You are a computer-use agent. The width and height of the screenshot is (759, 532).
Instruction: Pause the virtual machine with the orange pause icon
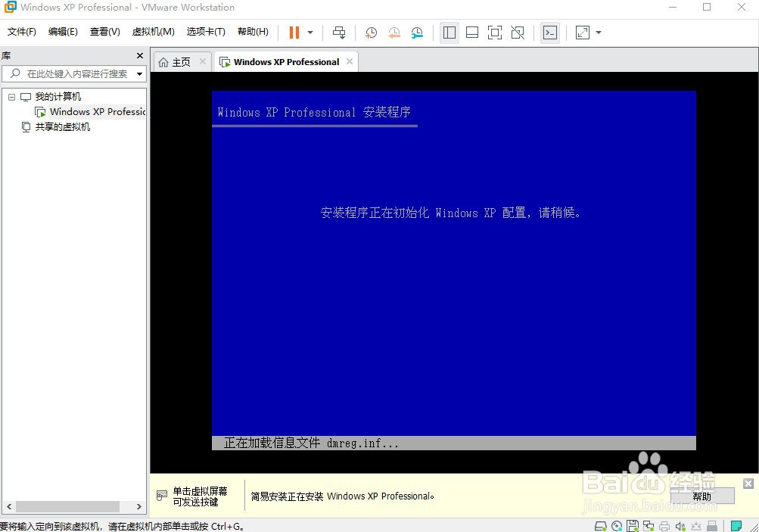(x=294, y=33)
